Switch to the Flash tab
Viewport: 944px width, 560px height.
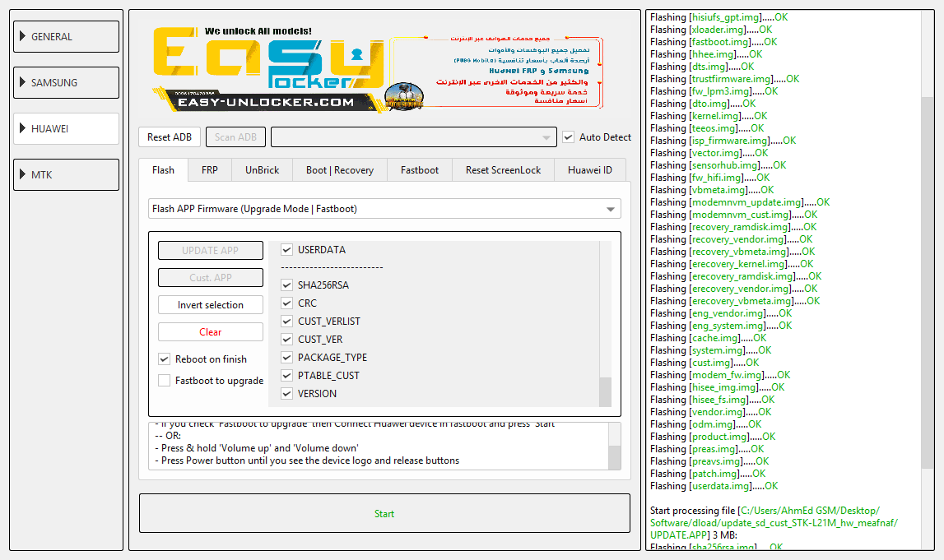163,170
